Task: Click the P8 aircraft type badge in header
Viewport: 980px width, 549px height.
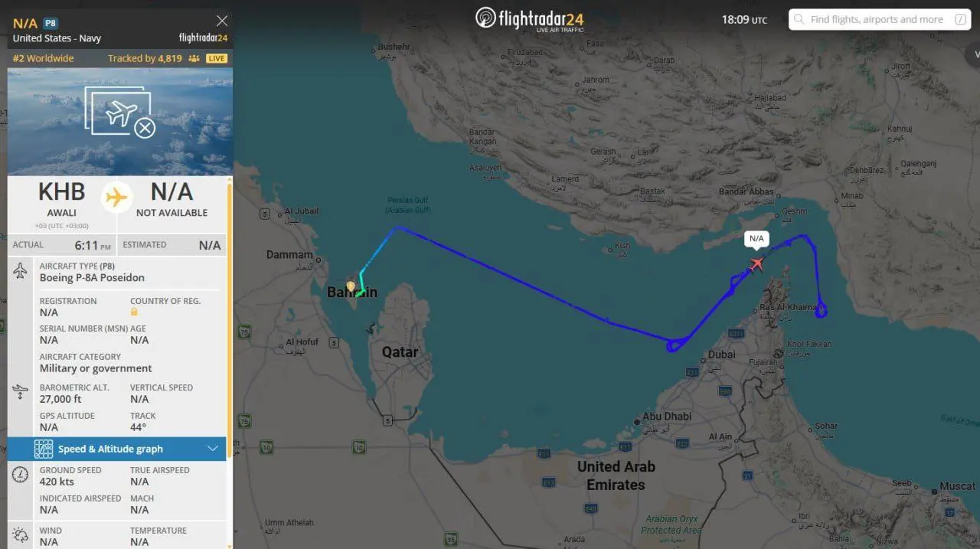Action: pyautogui.click(x=50, y=23)
